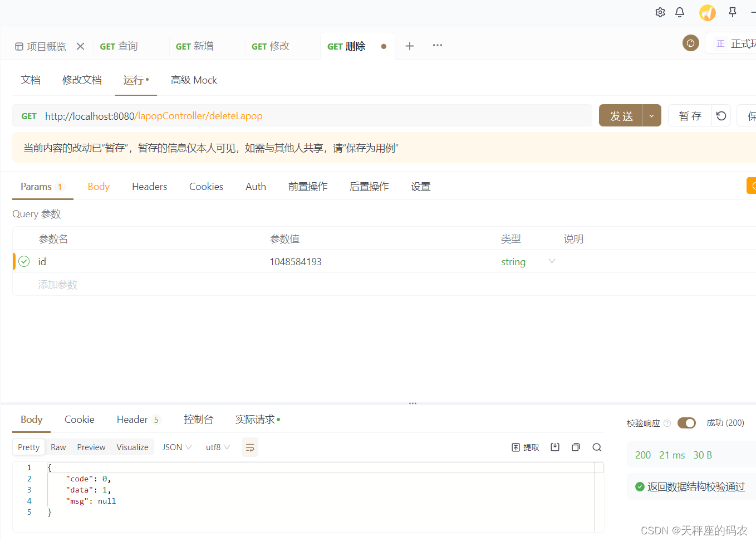Viewport: 756px width, 541px height.
Task: Select the Params tab
Action: point(42,187)
